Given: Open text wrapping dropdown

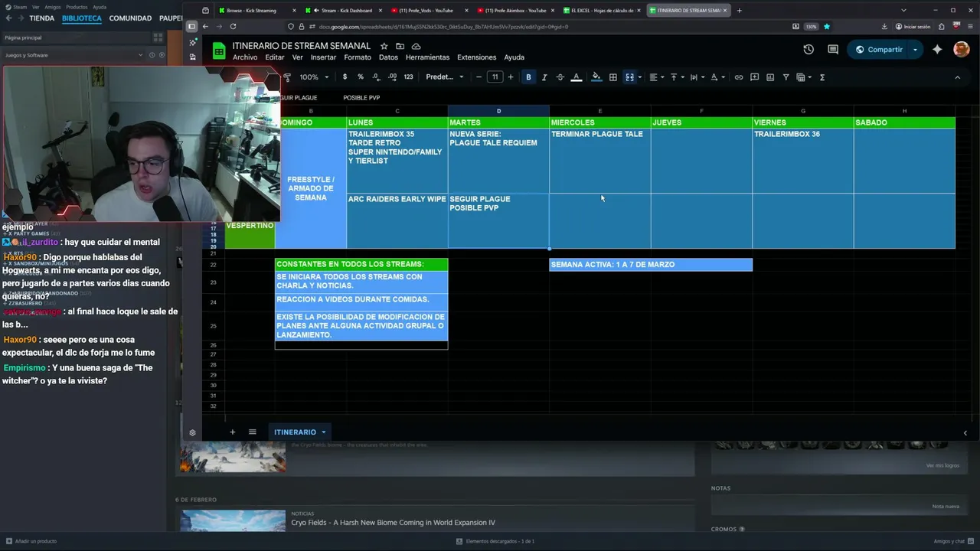Looking at the screenshot, I should (696, 77).
